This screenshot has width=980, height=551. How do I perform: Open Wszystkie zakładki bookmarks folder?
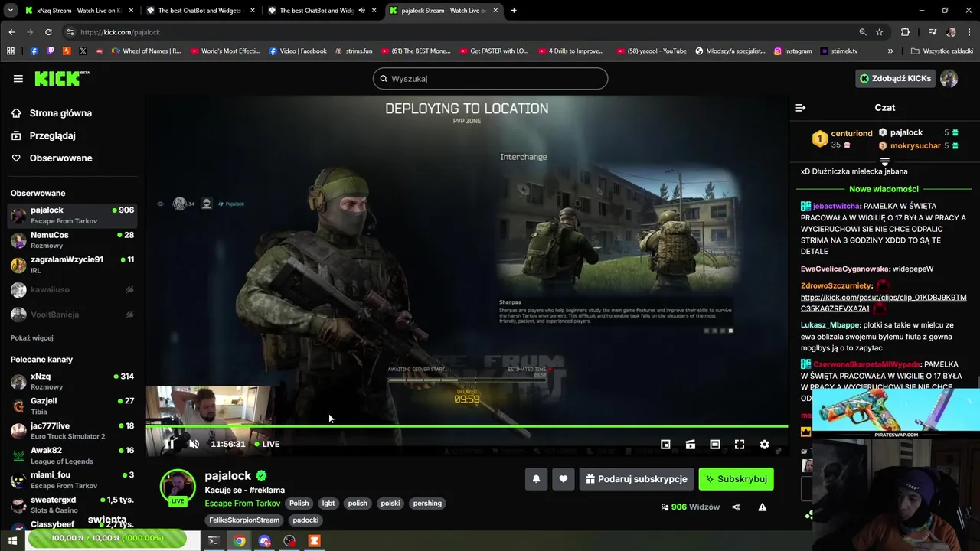pos(942,51)
